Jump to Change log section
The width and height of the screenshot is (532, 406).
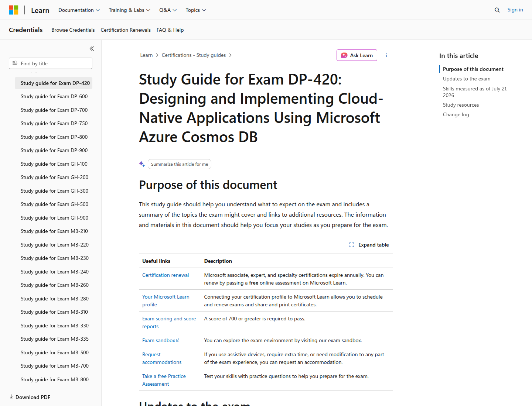coord(456,114)
